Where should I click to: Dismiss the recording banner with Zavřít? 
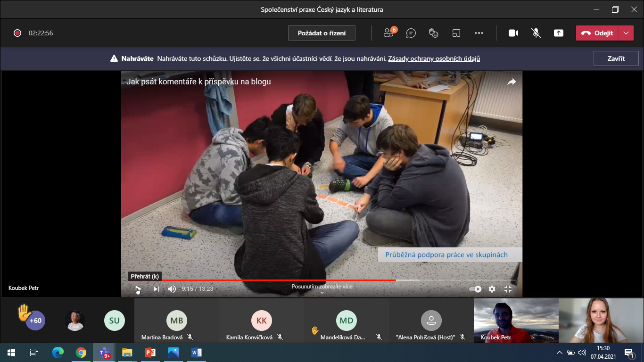[616, 59]
